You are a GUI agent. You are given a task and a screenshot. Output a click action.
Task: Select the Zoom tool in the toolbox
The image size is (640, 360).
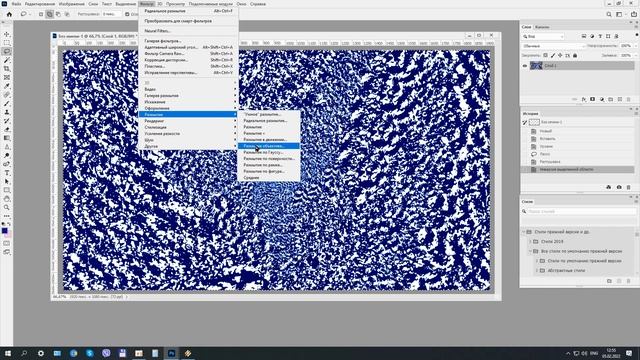click(7, 207)
